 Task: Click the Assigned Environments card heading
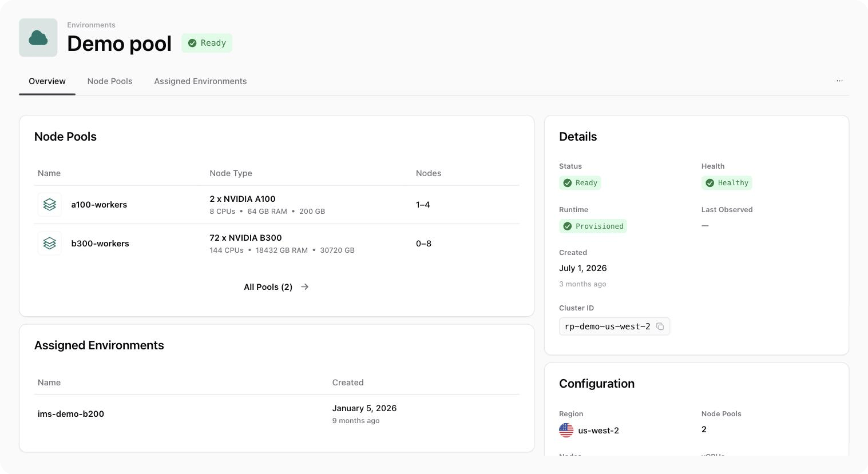coord(99,345)
